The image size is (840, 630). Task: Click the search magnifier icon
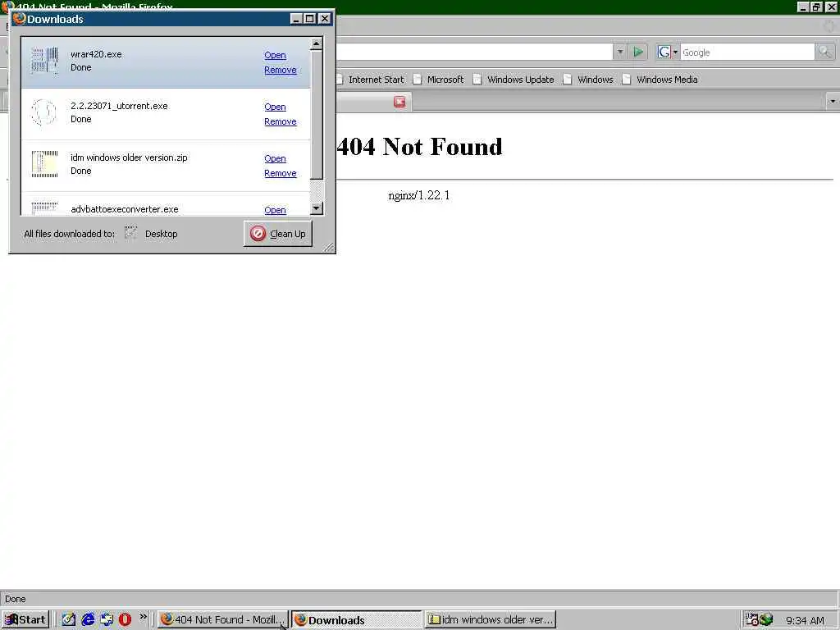point(824,52)
